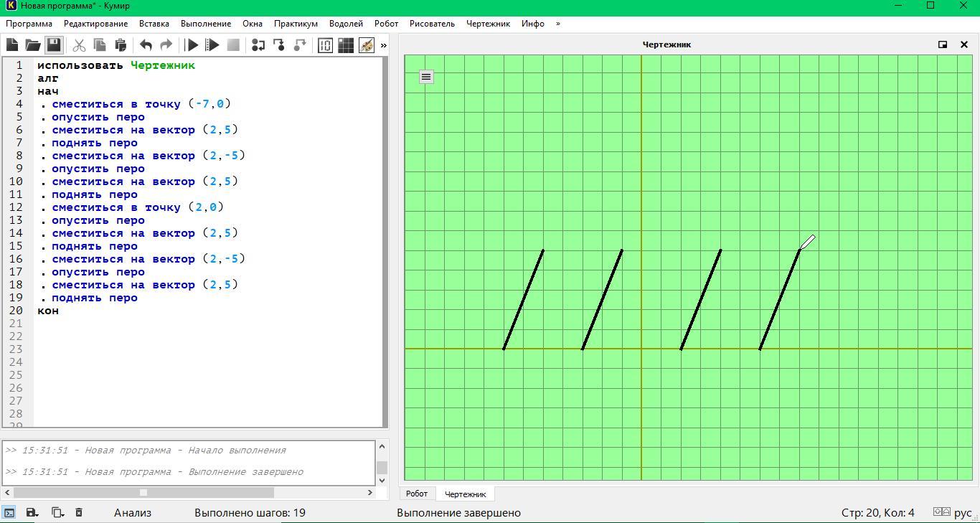Image resolution: width=980 pixels, height=523 pixels.
Task: Expand the overflow menu bar chevron
Action: (x=558, y=24)
